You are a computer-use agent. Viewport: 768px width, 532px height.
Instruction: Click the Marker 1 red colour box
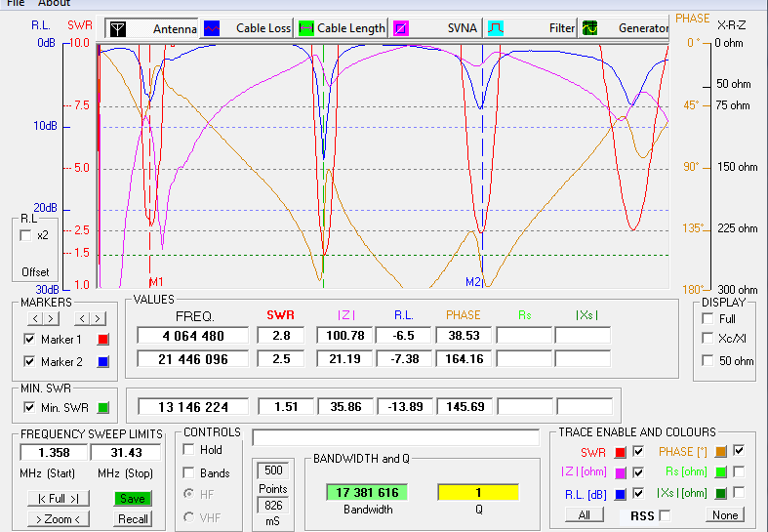coord(104,340)
